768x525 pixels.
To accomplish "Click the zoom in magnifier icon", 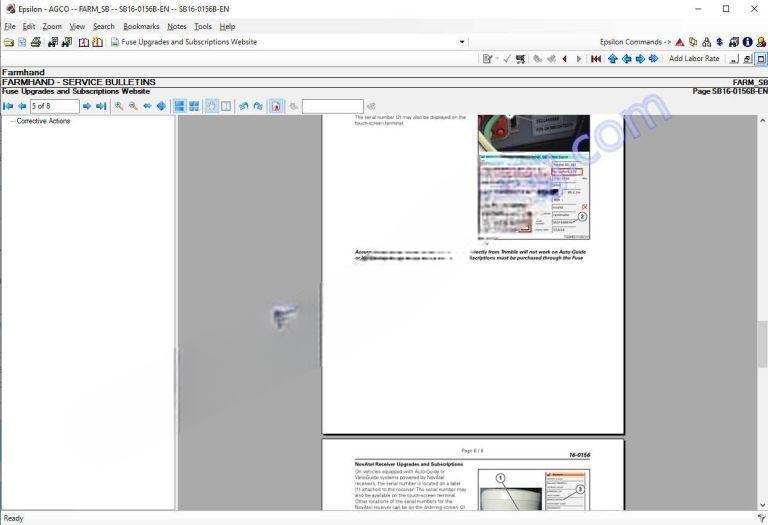I will coord(119,106).
